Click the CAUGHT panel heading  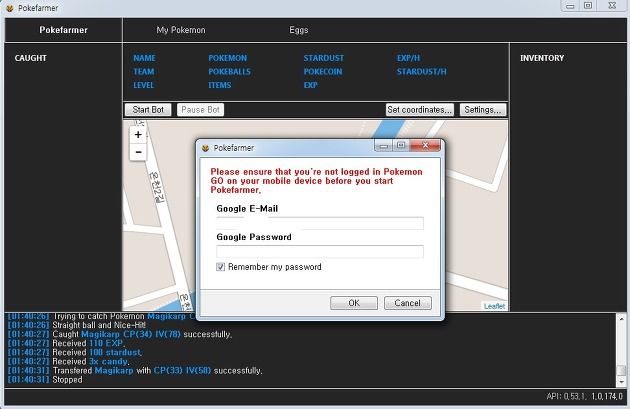31,58
